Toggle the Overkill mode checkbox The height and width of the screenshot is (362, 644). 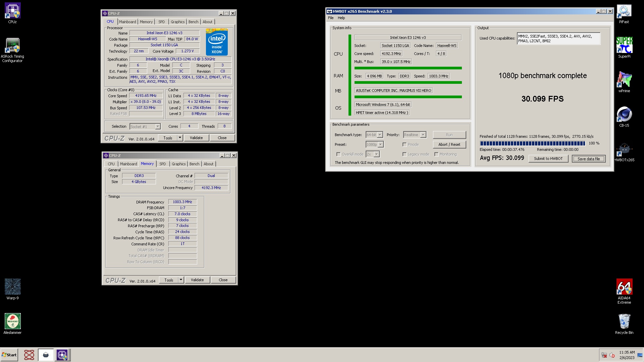coord(338,154)
